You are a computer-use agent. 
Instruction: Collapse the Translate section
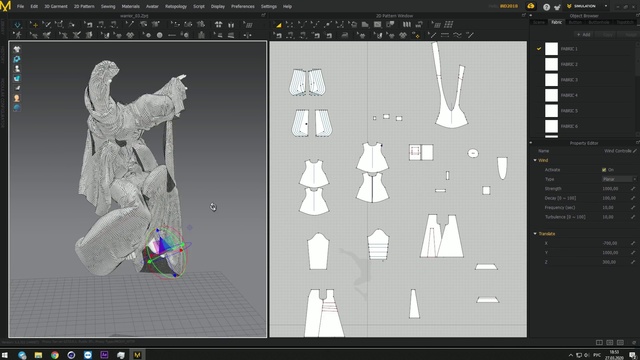click(535, 234)
